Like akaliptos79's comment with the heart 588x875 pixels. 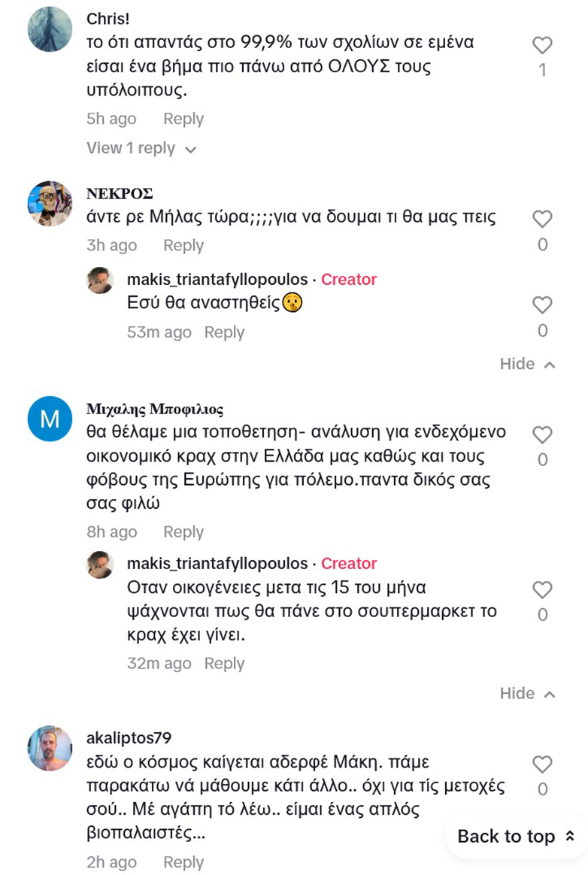[542, 765]
